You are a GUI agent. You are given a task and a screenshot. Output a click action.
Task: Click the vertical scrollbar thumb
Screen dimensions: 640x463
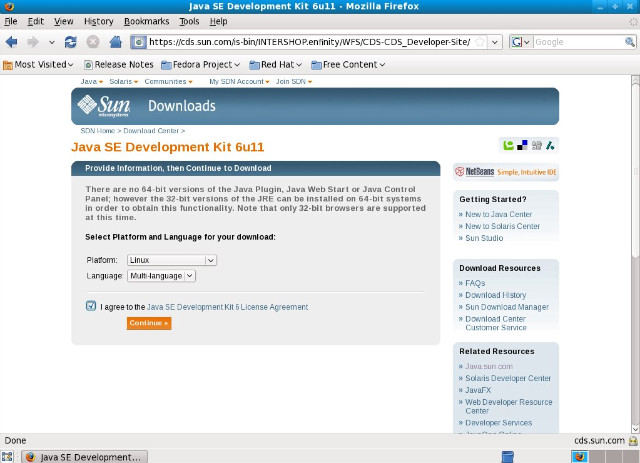coord(635,171)
